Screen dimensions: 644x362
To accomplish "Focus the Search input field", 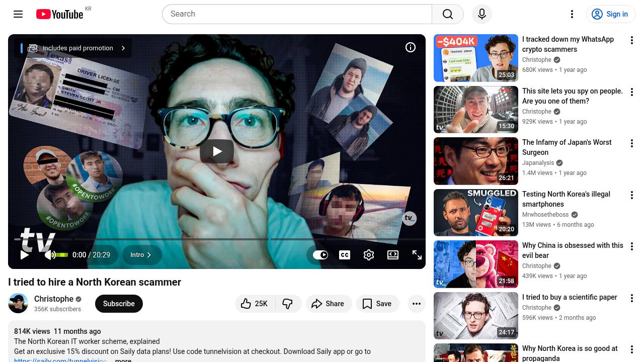I will coord(297,14).
